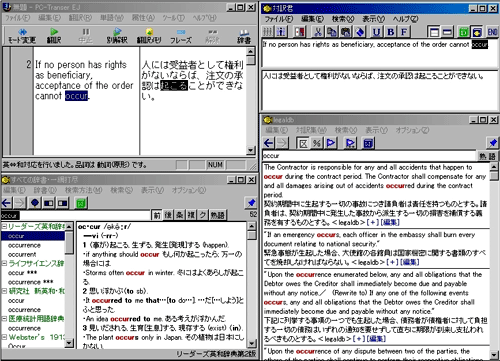This screenshot has height=361, width=500.
Task: Select the single bar layout button in 対訳君
Action: 447,32
